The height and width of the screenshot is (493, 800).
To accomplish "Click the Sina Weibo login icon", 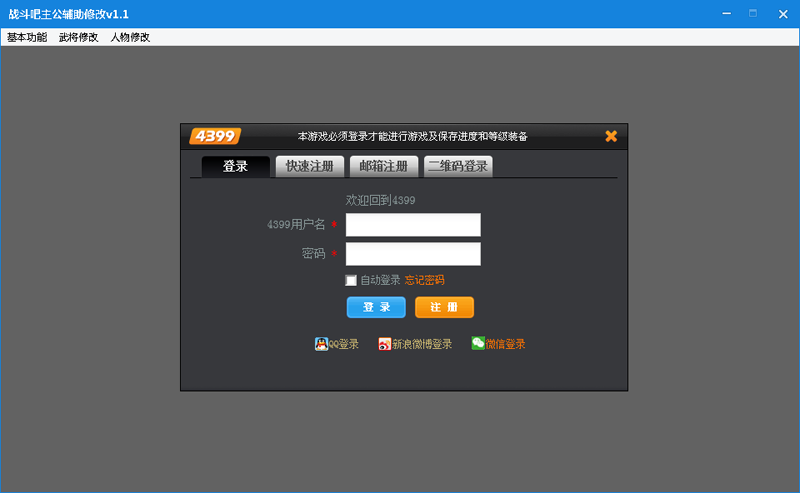I will 384,344.
